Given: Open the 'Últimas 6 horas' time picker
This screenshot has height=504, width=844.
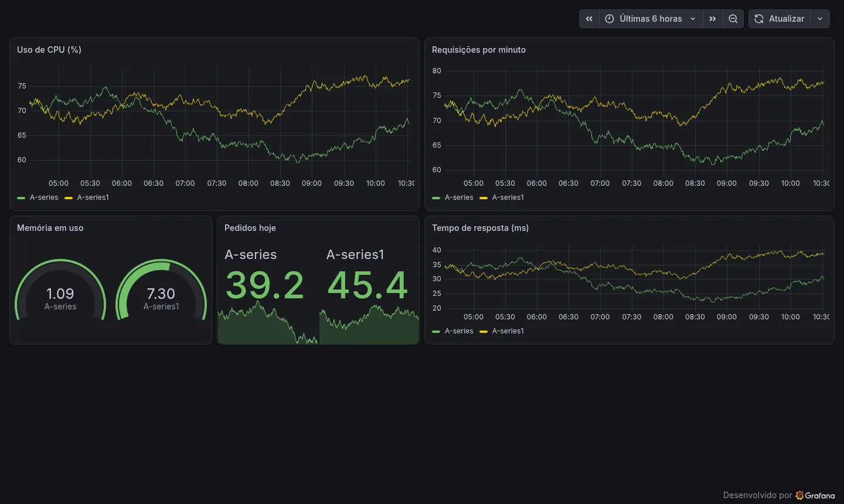Looking at the screenshot, I should click(x=651, y=19).
